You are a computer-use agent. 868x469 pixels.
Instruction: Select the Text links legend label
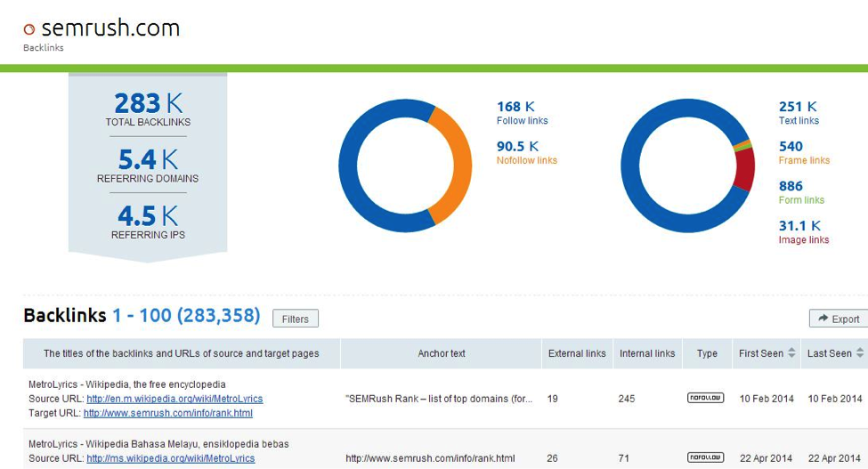coord(799,121)
